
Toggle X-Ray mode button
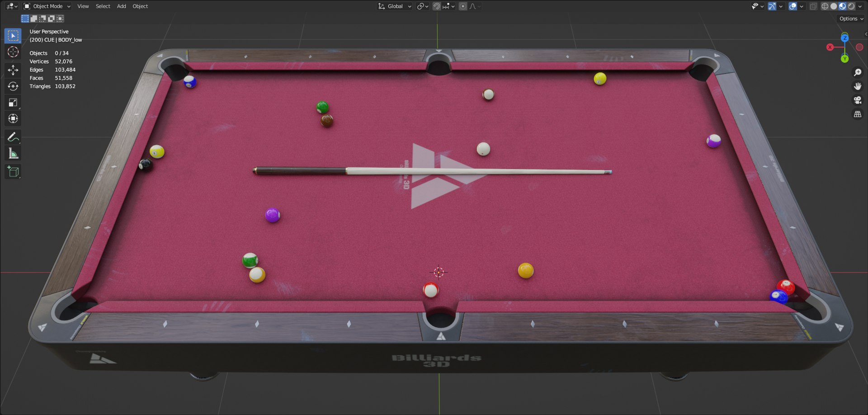point(813,6)
